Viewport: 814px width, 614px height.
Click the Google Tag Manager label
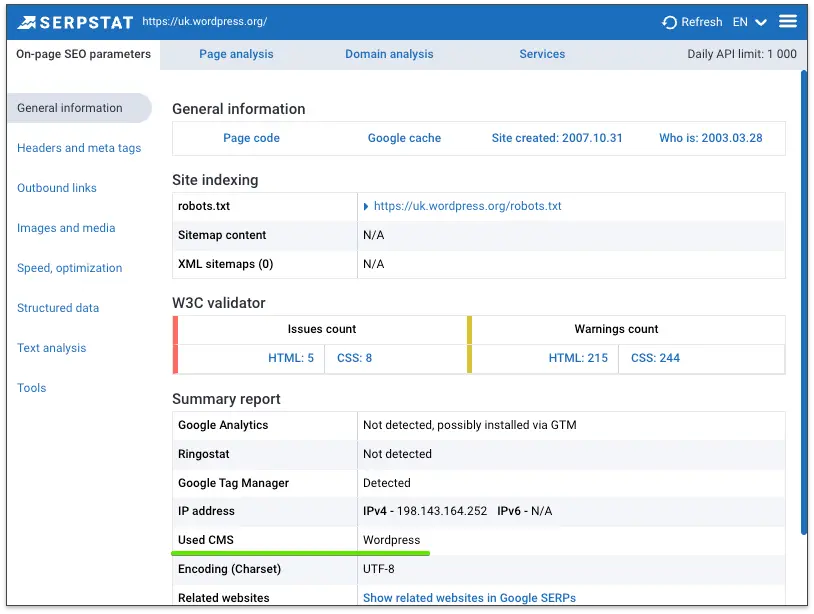(234, 483)
